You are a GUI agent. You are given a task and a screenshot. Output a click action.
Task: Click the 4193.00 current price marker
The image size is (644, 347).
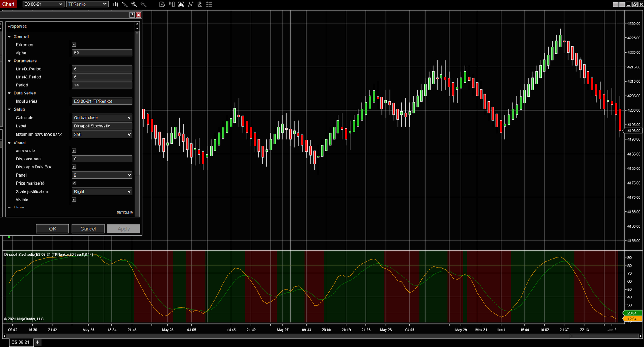coord(633,131)
